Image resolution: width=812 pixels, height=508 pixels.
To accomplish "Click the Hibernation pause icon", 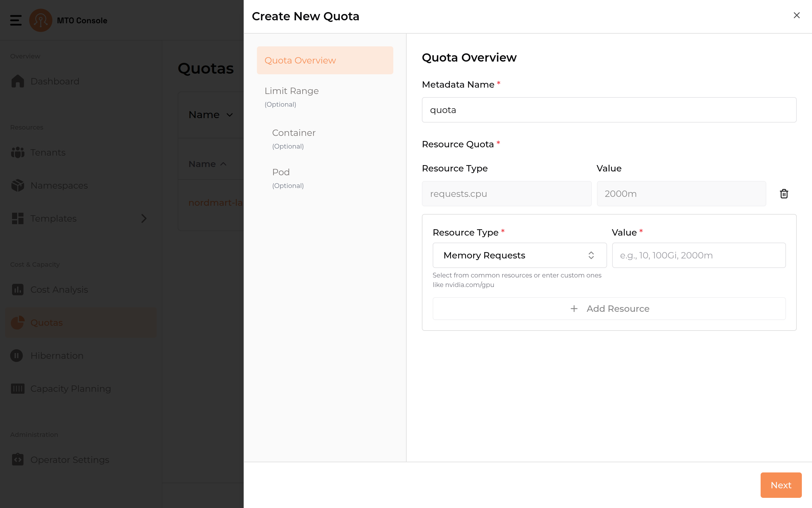I will tap(16, 356).
